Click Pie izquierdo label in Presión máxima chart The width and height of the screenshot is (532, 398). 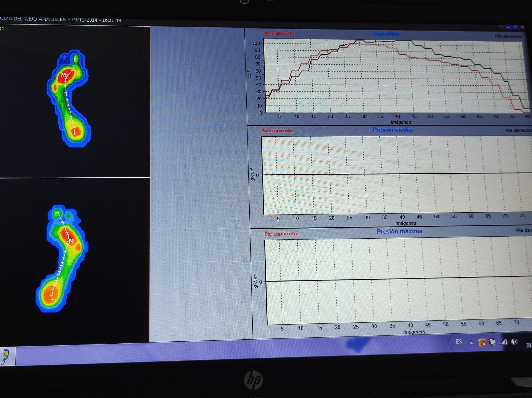[280, 234]
